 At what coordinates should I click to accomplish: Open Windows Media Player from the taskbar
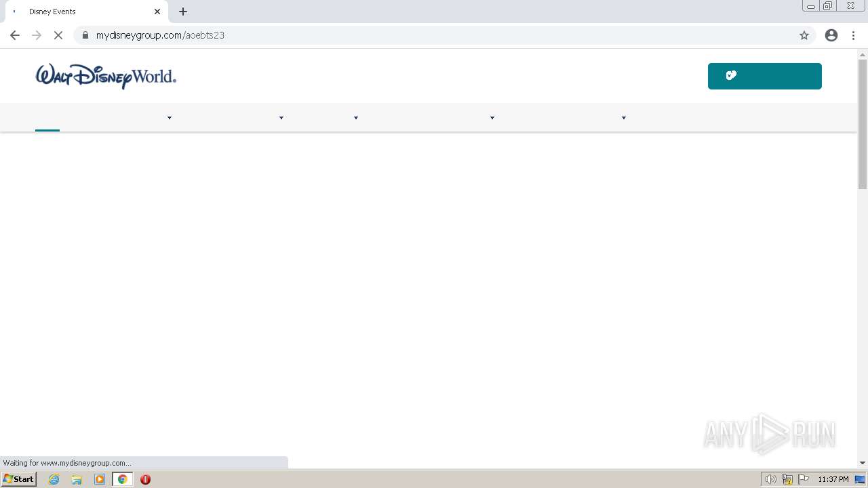tap(100, 479)
